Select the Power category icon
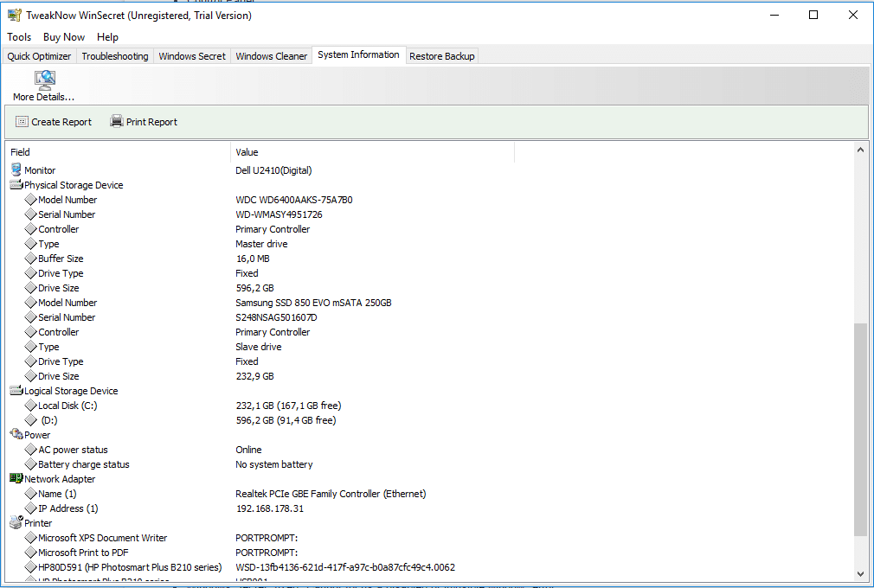This screenshot has height=588, width=874. (x=16, y=434)
